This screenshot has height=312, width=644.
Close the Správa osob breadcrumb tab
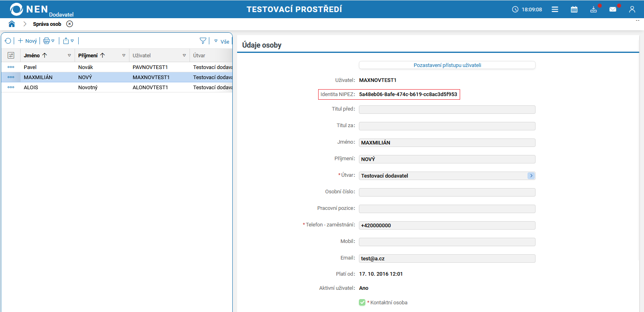[70, 24]
